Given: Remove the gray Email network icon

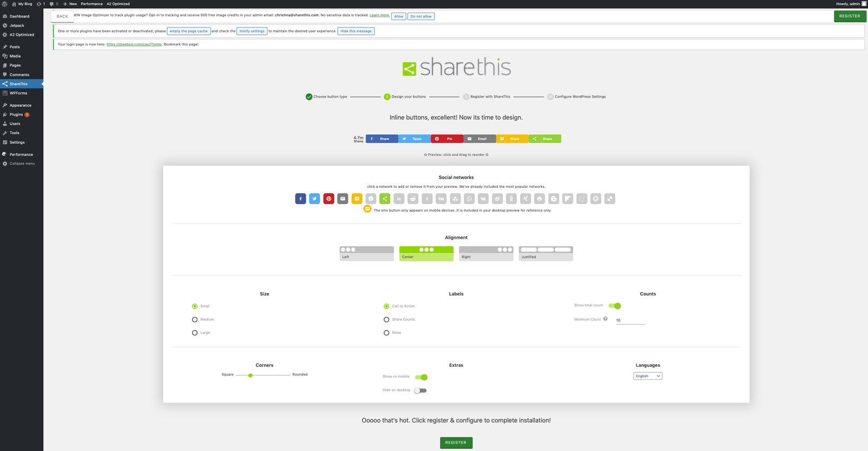Looking at the screenshot, I should (x=343, y=199).
